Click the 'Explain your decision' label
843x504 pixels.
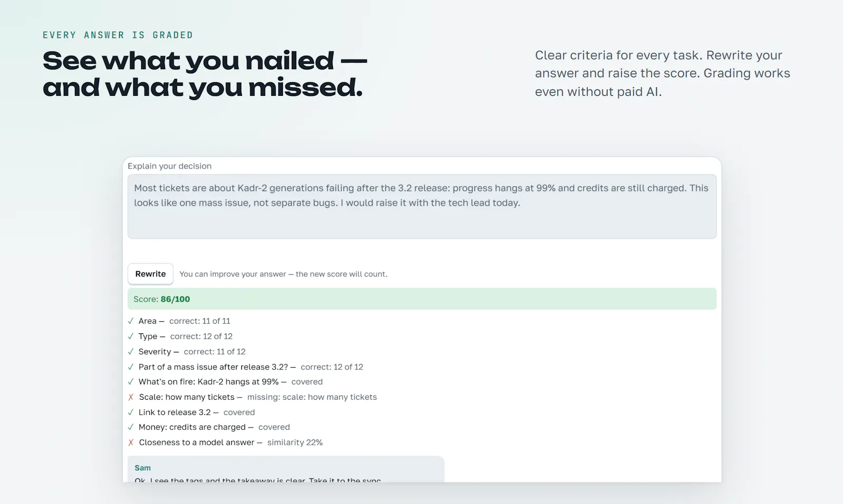coord(170,166)
